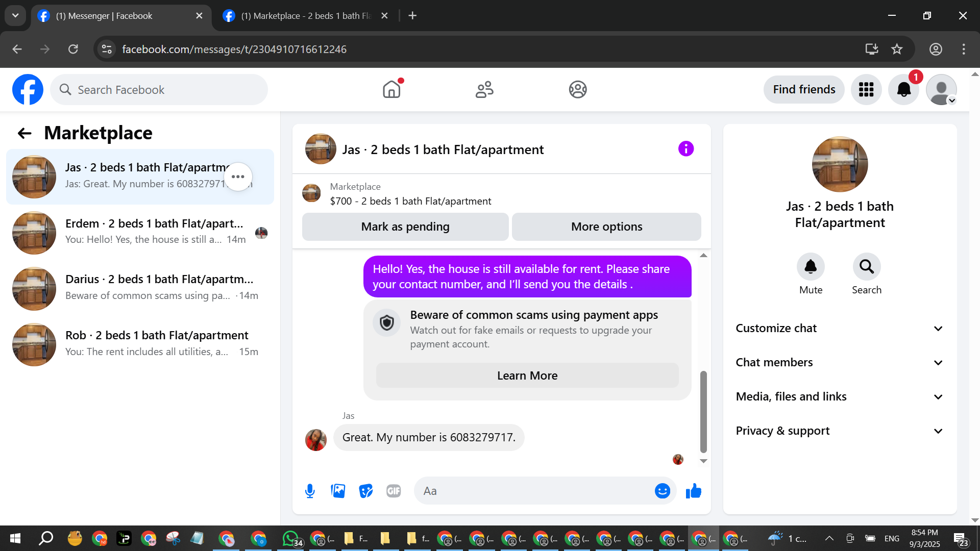Open the large listing photo in right panel

coord(840,164)
